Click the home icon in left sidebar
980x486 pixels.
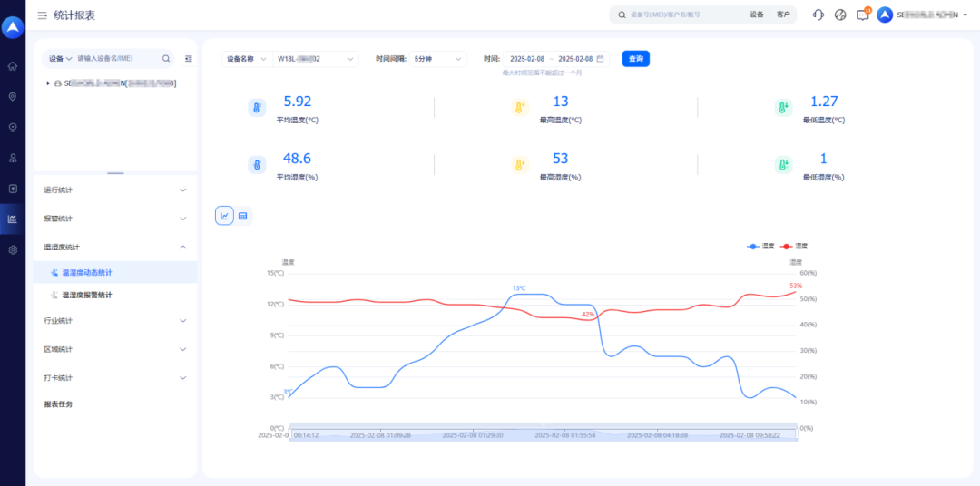click(13, 66)
